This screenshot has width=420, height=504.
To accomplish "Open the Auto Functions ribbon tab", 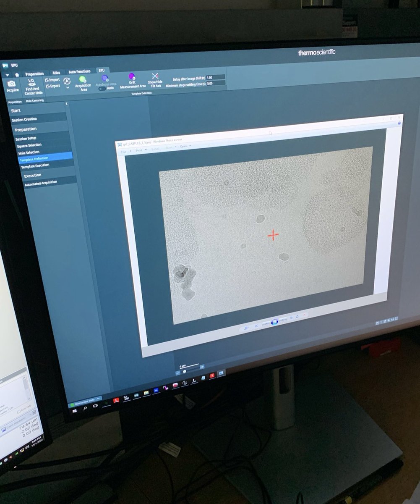I will [79, 71].
